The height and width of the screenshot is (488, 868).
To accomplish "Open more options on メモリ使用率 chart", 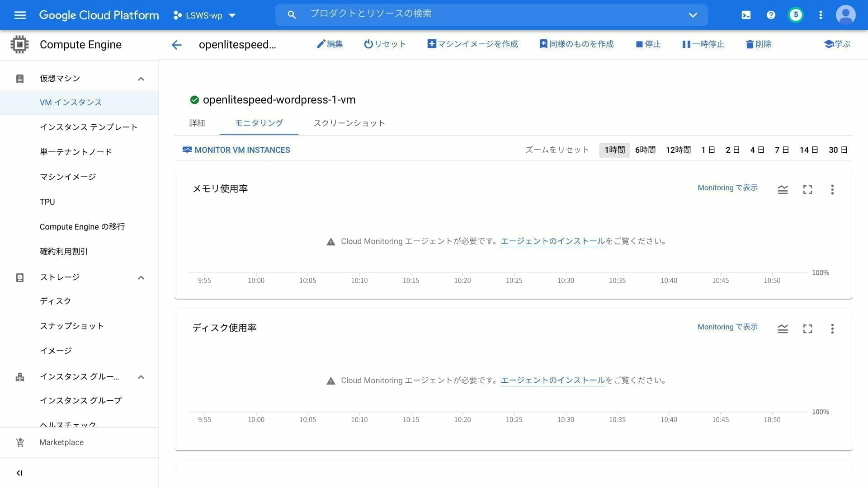I will coord(832,190).
